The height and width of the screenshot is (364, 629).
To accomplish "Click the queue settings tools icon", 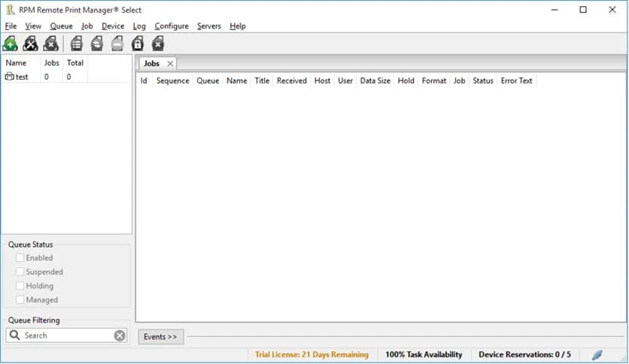I will [31, 44].
